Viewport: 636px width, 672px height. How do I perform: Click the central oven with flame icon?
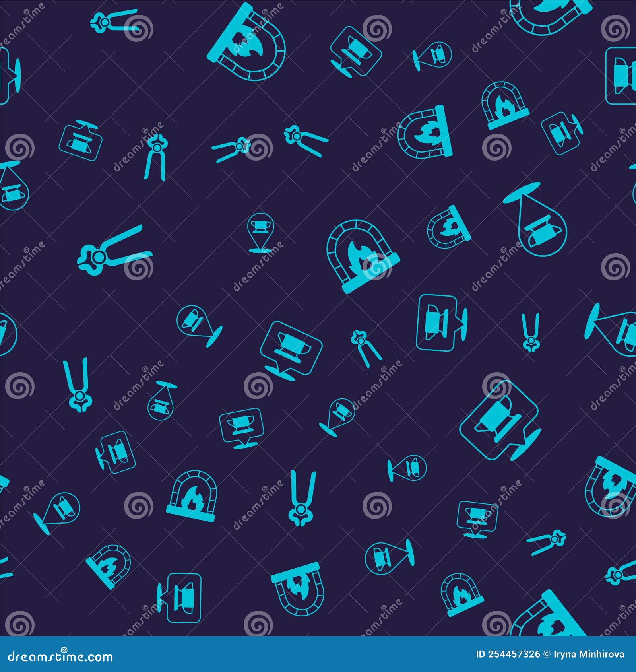(x=362, y=254)
